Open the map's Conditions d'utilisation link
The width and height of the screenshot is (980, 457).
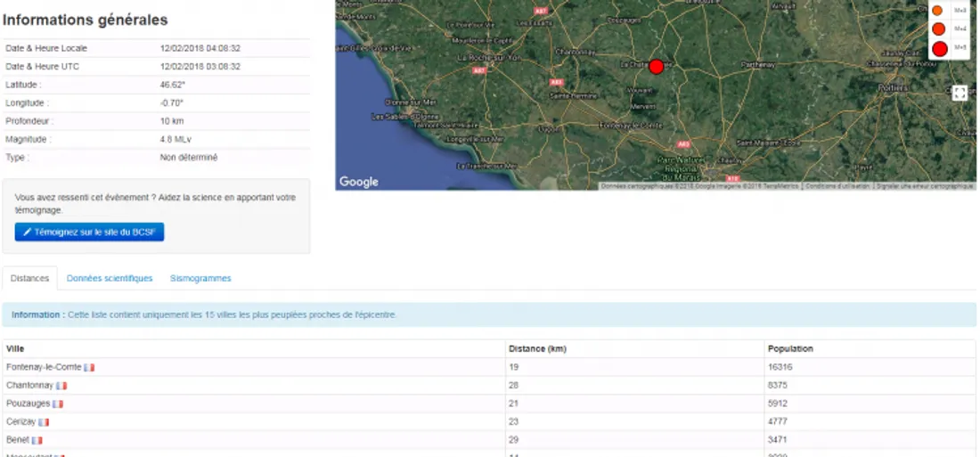837,186
